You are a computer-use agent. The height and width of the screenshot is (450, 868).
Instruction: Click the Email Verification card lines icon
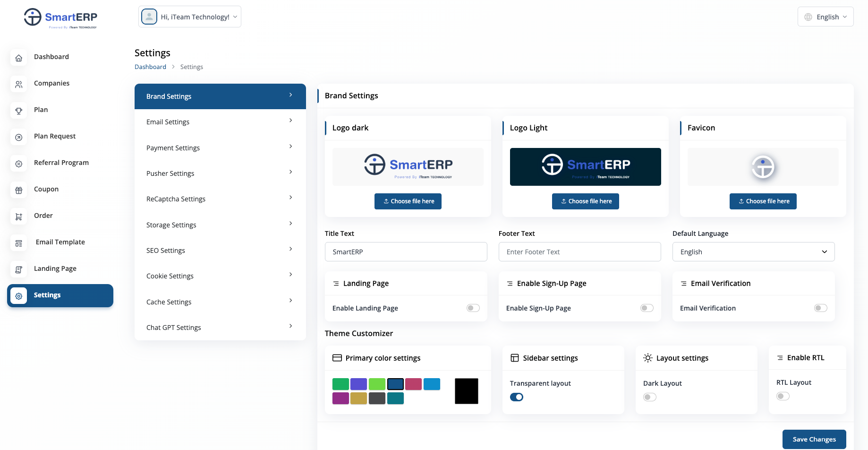coord(684,284)
